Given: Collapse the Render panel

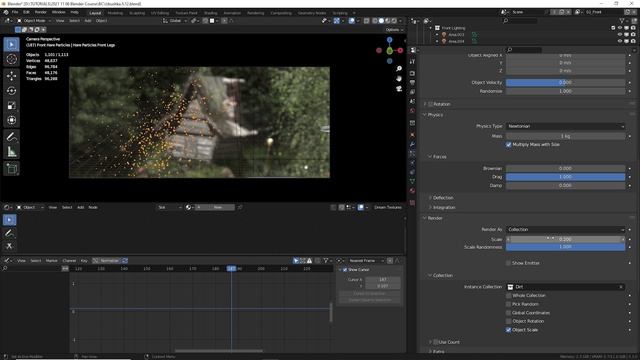Looking at the screenshot, I should pyautogui.click(x=425, y=218).
